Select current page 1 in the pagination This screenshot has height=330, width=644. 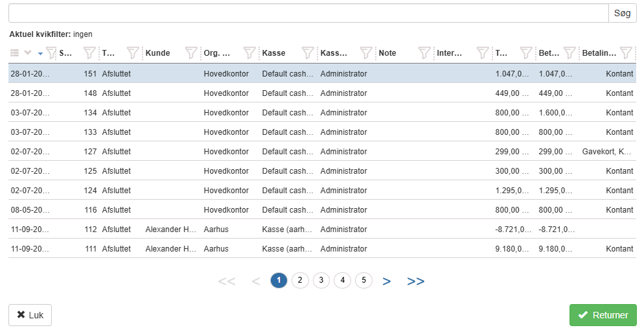(x=279, y=280)
